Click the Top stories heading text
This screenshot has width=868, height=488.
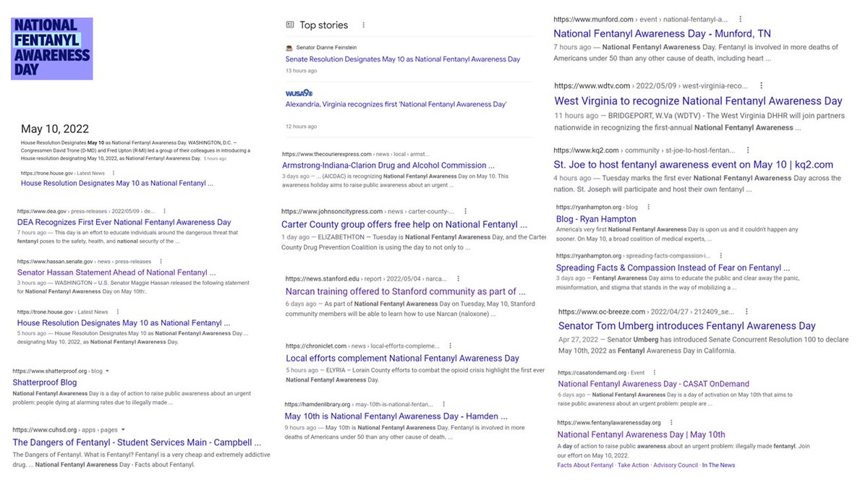(324, 25)
